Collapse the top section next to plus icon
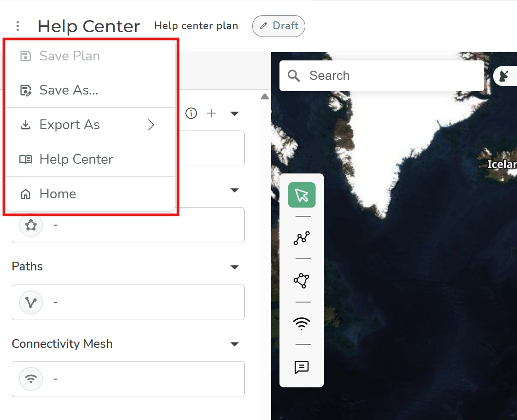The height and width of the screenshot is (420, 517). (235, 114)
